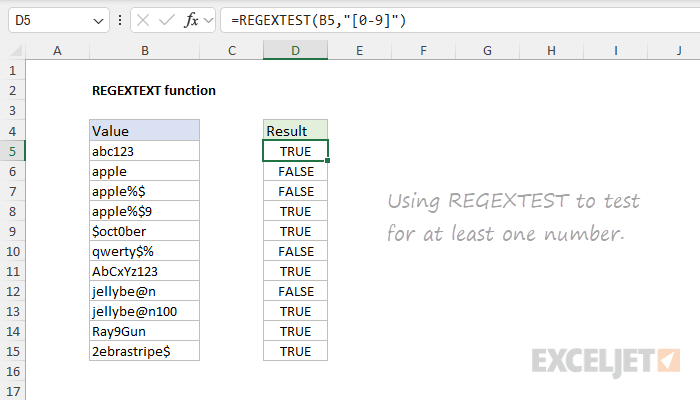Click the three-dot formula bar handle
The height and width of the screenshot is (400, 700).
point(120,21)
